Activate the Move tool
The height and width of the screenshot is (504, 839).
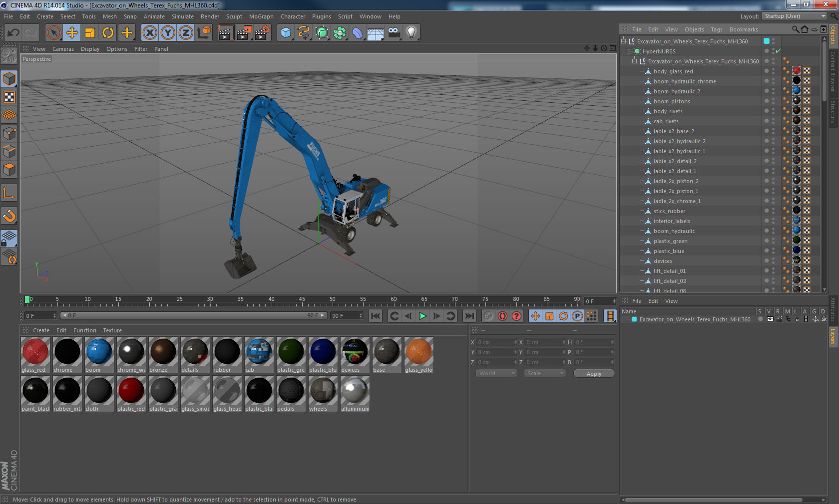[x=72, y=33]
